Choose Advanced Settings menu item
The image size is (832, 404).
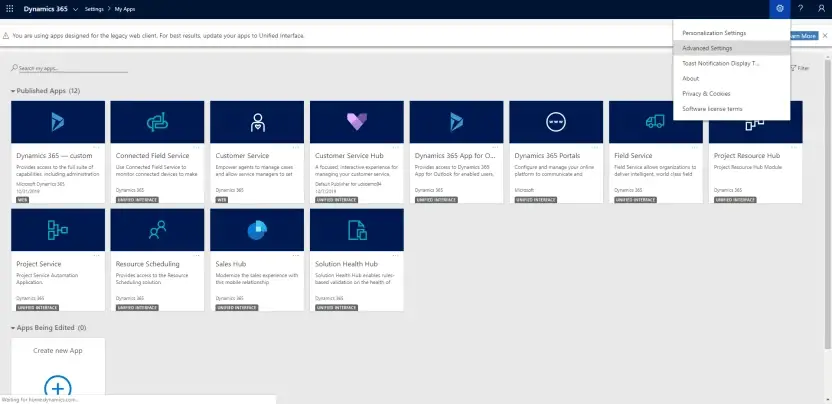point(731,48)
